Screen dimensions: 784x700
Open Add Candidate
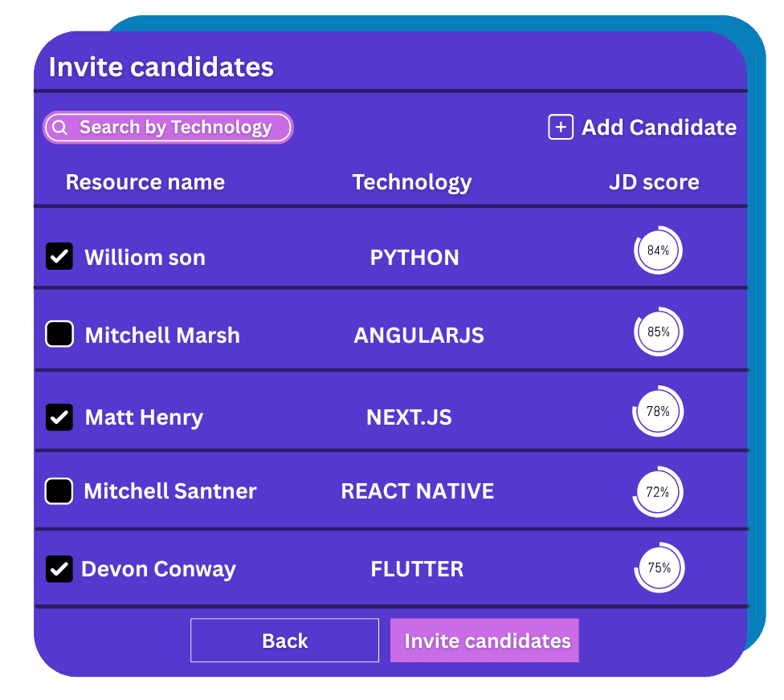click(659, 127)
